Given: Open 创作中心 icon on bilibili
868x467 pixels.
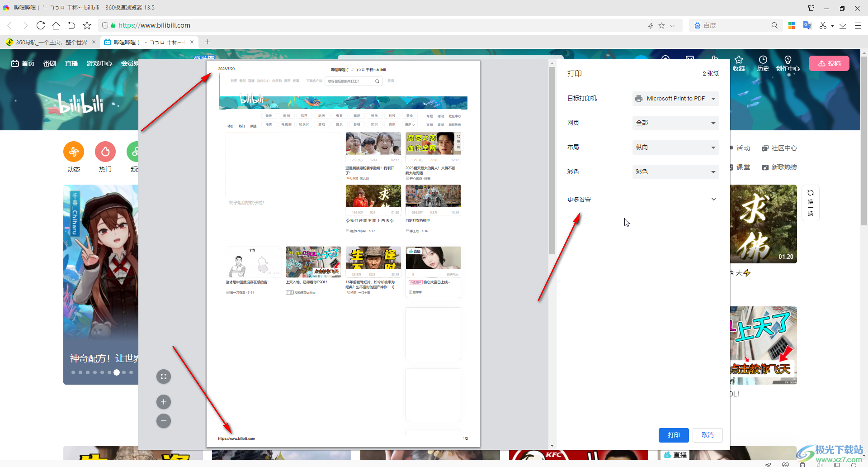Looking at the screenshot, I should pos(788,63).
